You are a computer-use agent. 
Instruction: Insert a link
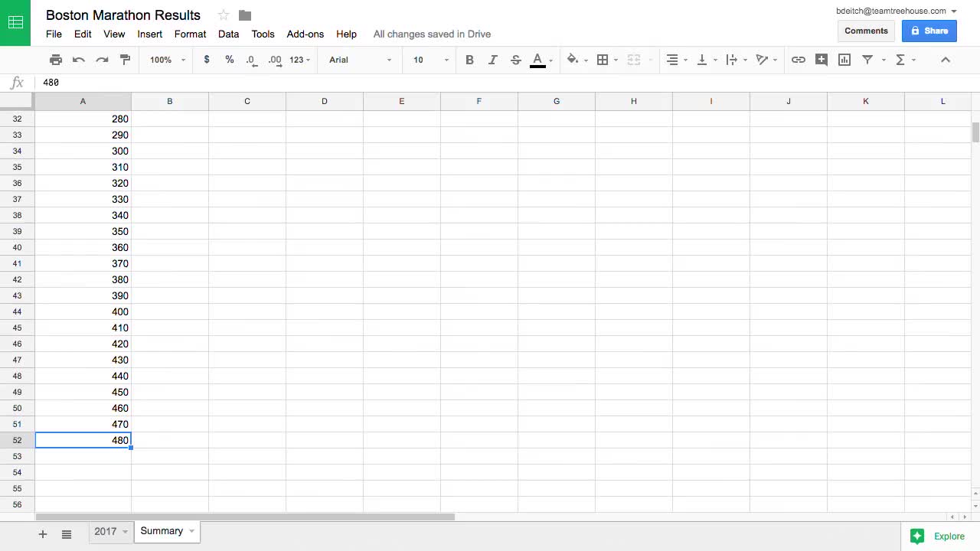pyautogui.click(x=799, y=60)
